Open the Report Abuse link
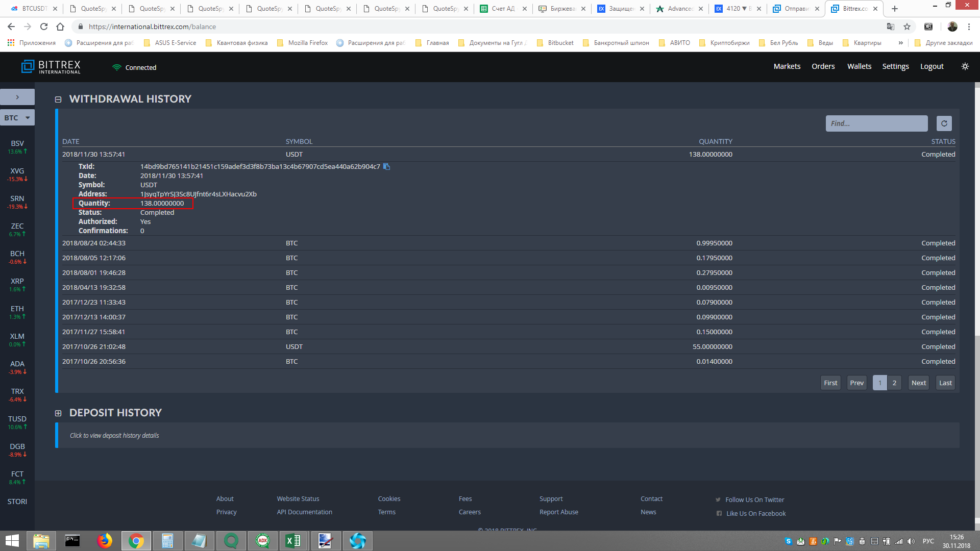Viewport: 980px width, 551px height. [x=559, y=512]
